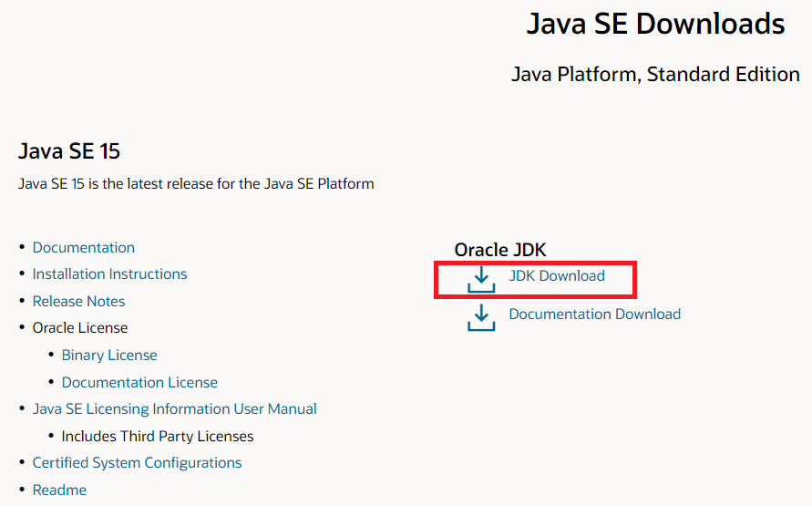The width and height of the screenshot is (812, 506).
Task: Open the Binary License link
Action: [x=109, y=356]
